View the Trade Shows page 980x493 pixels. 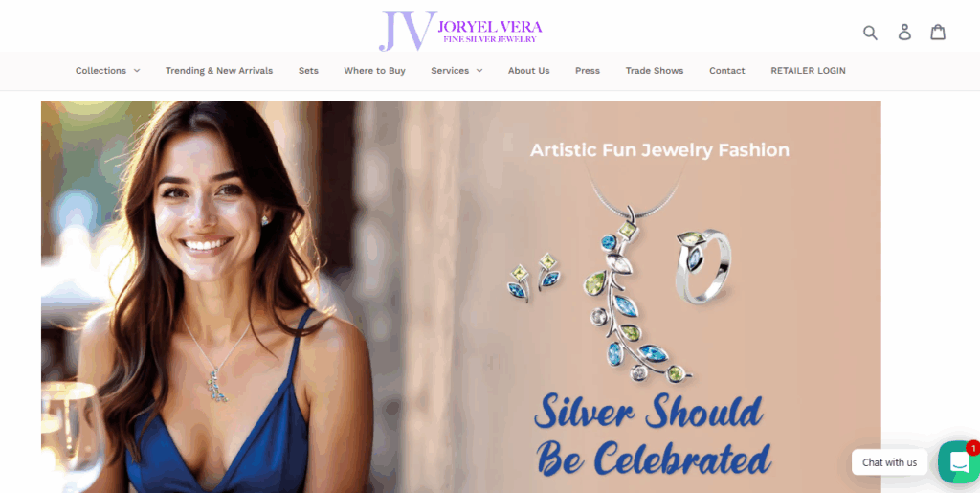655,71
